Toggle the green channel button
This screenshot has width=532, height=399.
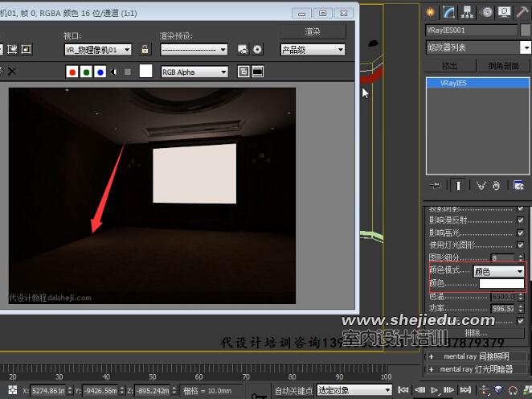tap(87, 72)
